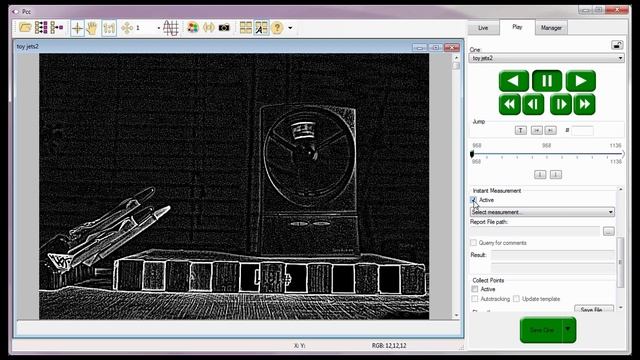Click the measurement panel scroll down arrow
The height and width of the screenshot is (360, 640).
pyautogui.click(x=620, y=308)
